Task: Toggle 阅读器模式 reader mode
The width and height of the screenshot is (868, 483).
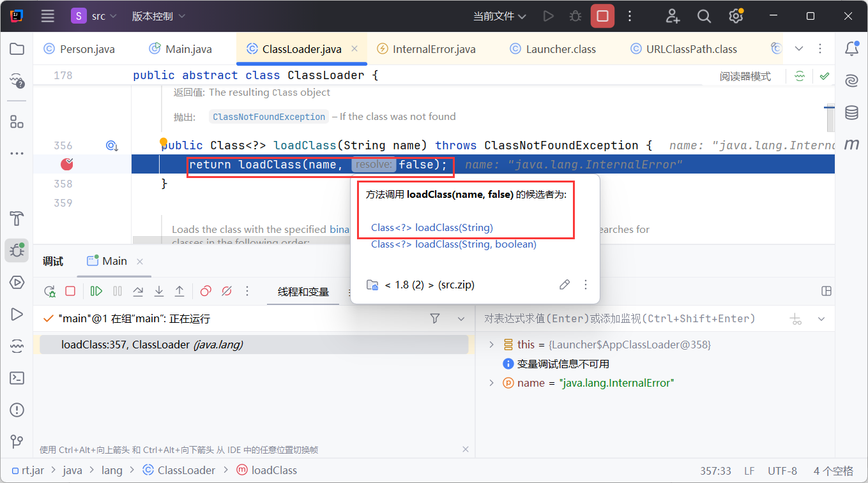Action: coord(745,76)
